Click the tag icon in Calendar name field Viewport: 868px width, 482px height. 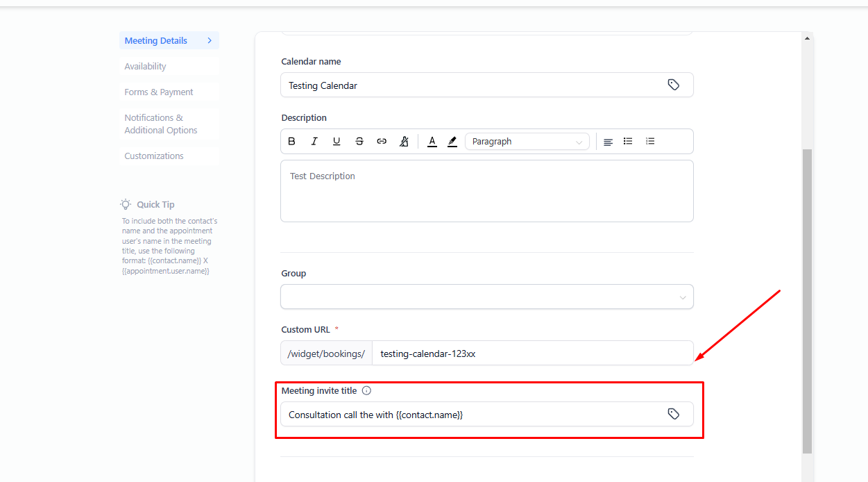coord(673,85)
